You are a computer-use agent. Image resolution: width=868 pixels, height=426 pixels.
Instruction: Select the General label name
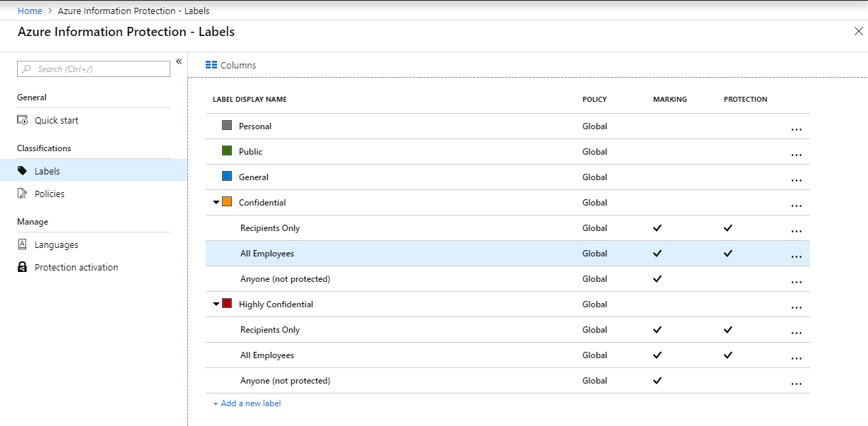tap(254, 177)
